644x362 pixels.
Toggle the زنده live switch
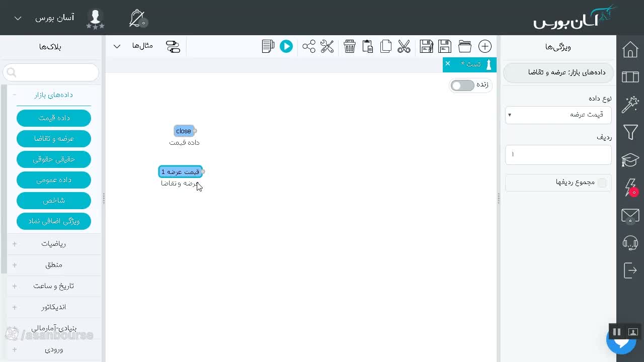462,85
